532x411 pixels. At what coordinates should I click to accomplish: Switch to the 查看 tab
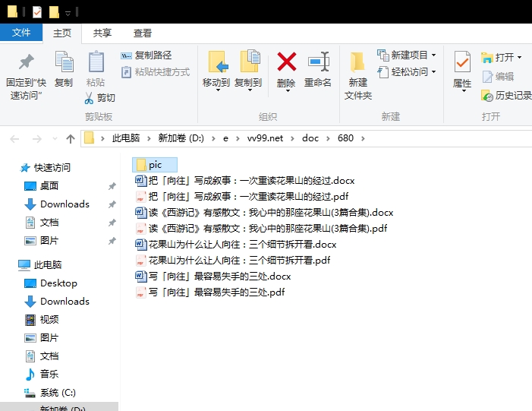[142, 33]
